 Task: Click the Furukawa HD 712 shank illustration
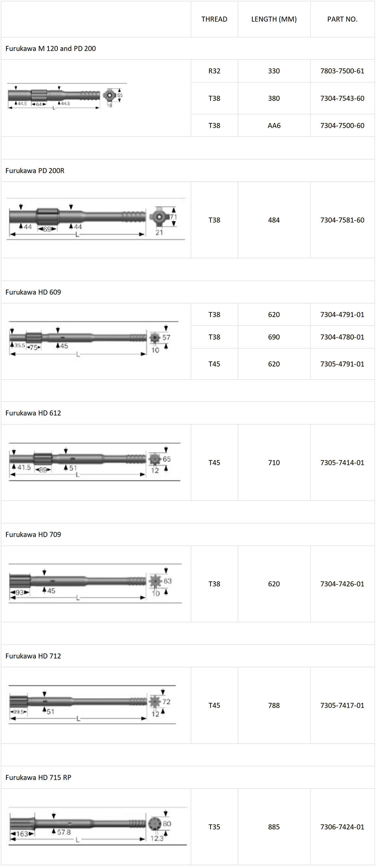click(x=92, y=705)
